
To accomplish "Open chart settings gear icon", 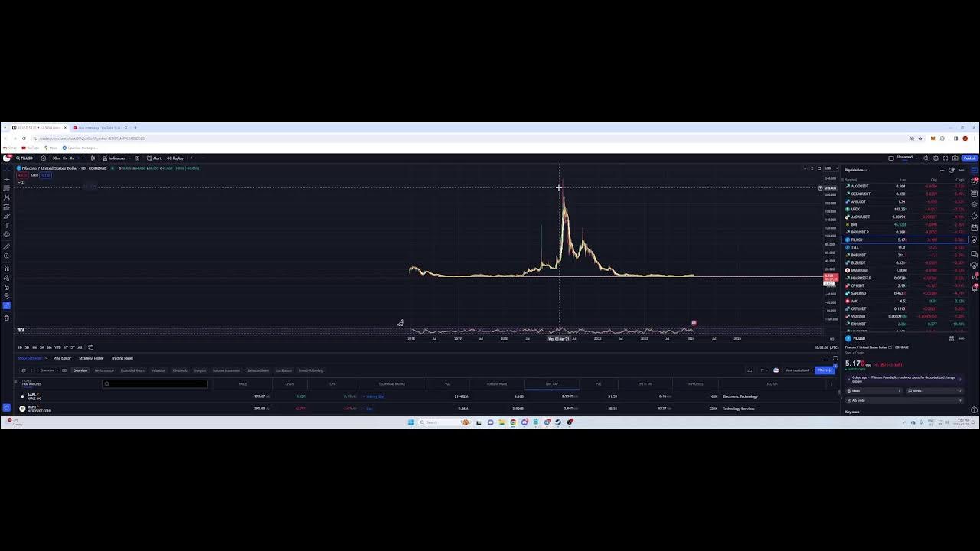I will tap(935, 158).
